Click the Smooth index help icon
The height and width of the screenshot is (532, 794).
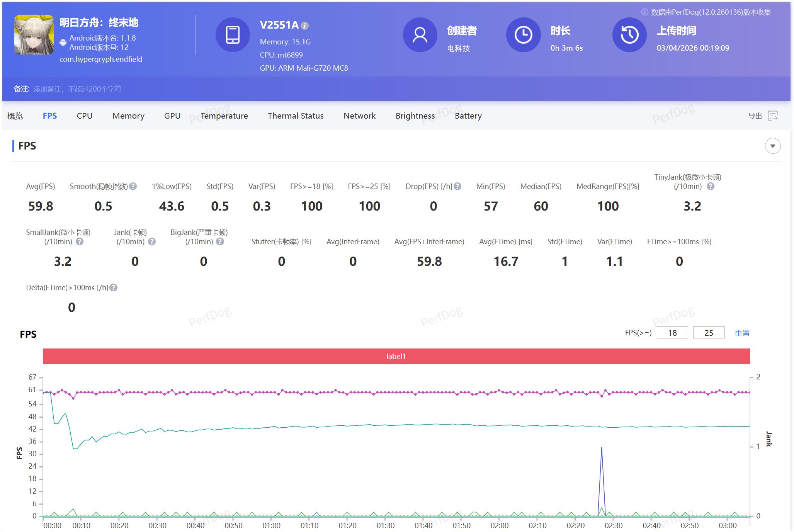133,187
